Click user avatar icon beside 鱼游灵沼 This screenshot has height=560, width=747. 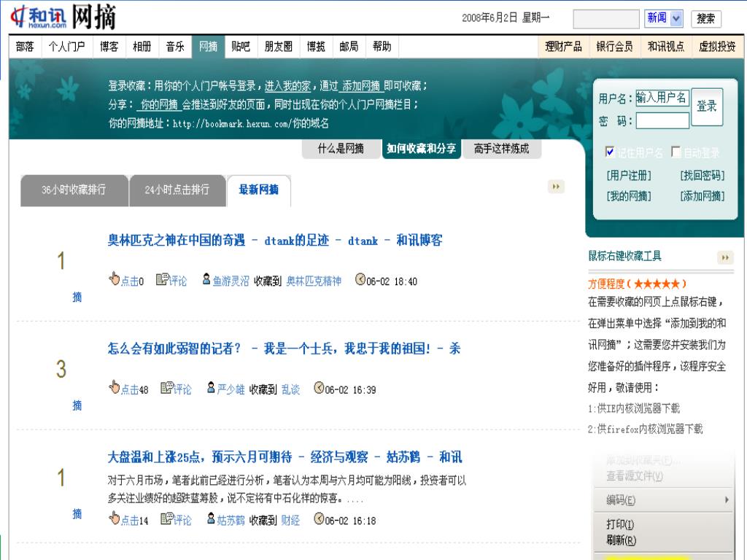tap(206, 279)
